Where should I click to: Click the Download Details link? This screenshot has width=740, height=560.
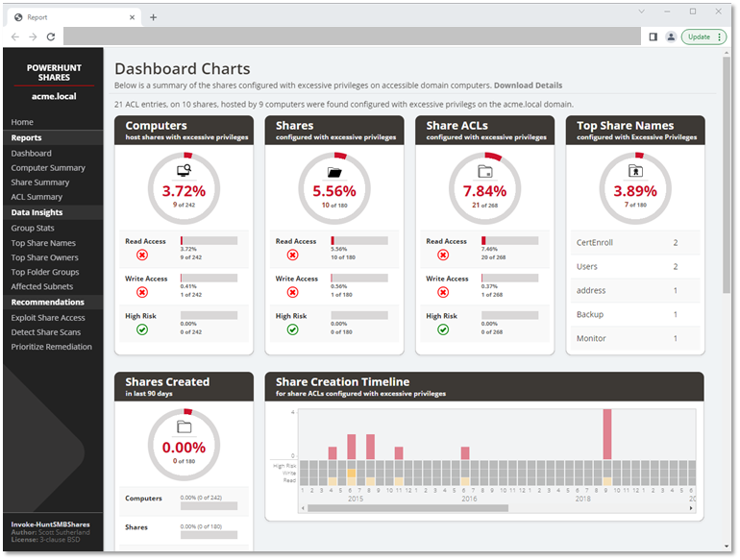coord(528,85)
